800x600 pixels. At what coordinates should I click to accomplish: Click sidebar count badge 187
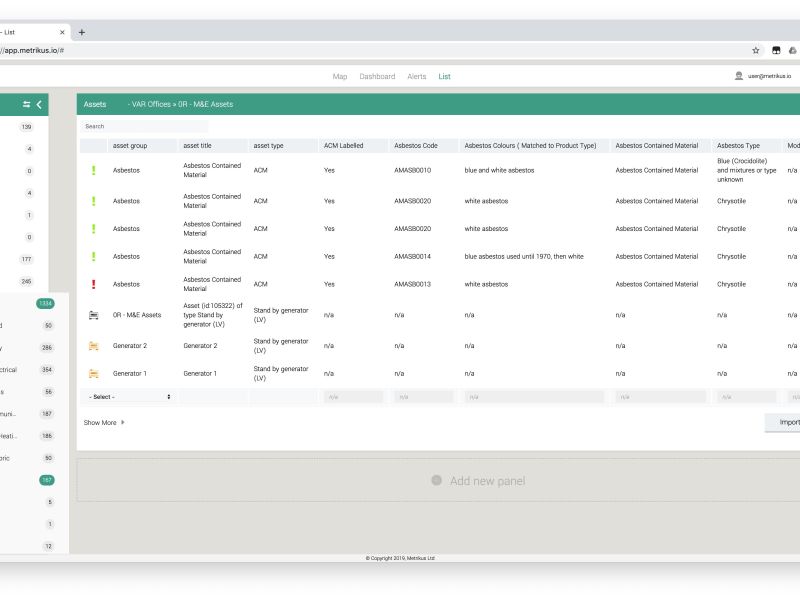pos(47,414)
